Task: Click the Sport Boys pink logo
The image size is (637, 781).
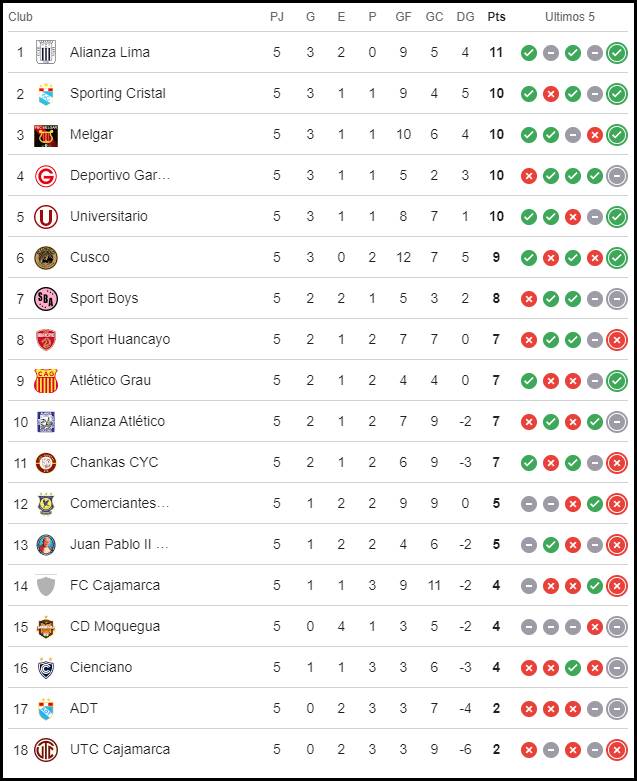Action: point(46,299)
